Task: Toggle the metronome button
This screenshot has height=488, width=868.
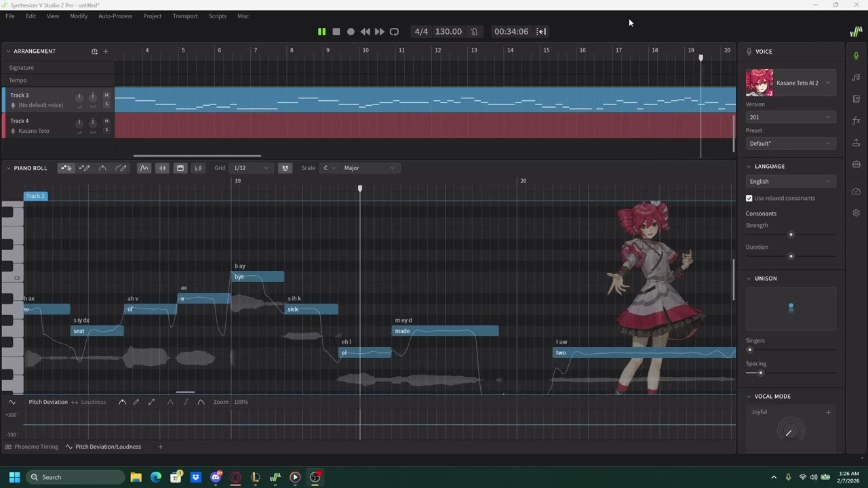Action: 474,31
